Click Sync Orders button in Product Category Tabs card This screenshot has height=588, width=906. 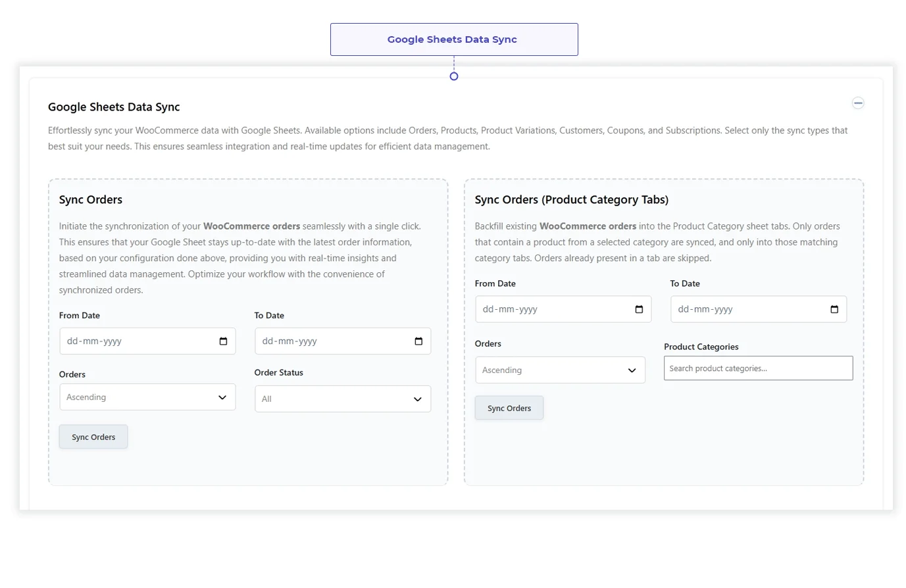click(x=509, y=408)
